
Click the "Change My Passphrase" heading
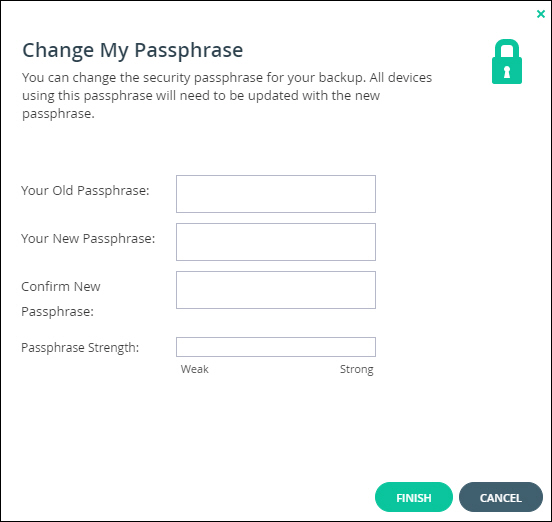(133, 50)
